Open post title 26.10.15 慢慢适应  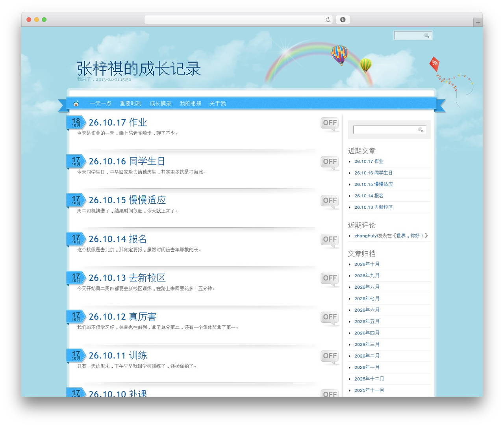coord(127,200)
